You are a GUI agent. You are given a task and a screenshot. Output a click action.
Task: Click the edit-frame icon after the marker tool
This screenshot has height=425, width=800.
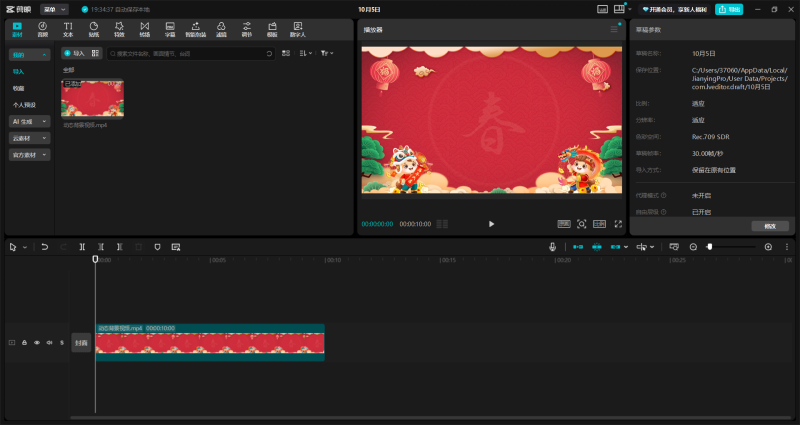176,247
